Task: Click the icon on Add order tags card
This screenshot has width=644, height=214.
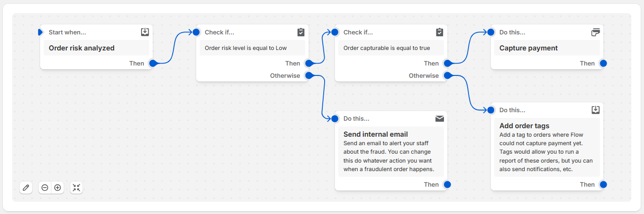Action: [x=596, y=110]
